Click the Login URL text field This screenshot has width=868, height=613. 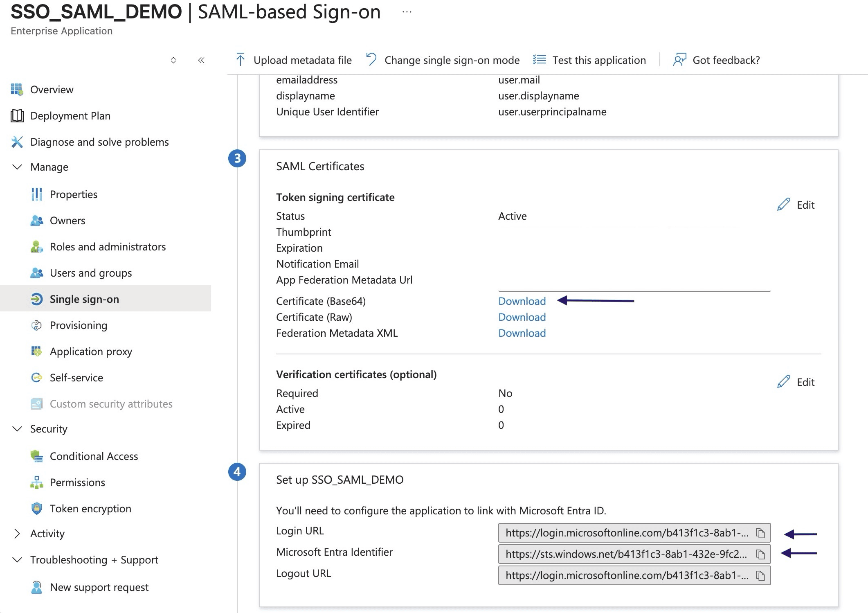coord(626,533)
